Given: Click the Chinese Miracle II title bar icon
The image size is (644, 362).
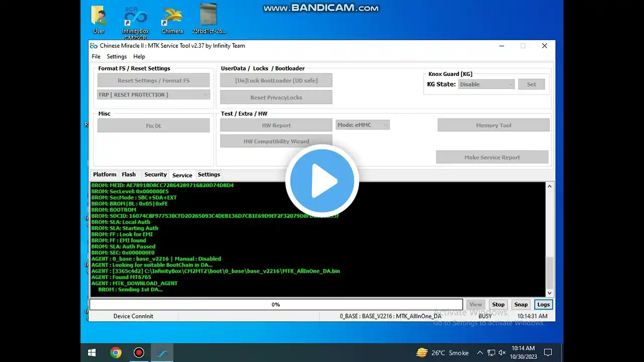Looking at the screenshot, I should pos(94,46).
